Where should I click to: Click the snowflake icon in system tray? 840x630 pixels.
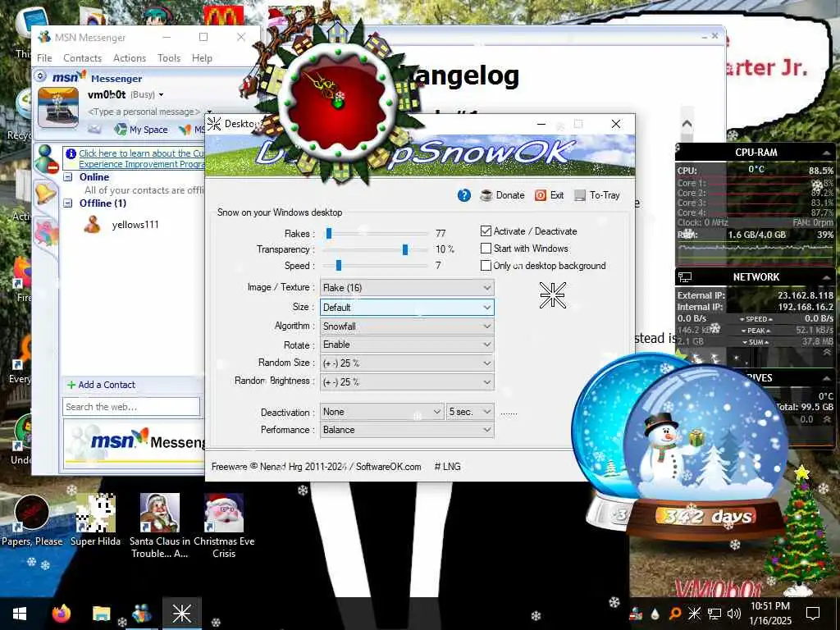(694, 614)
